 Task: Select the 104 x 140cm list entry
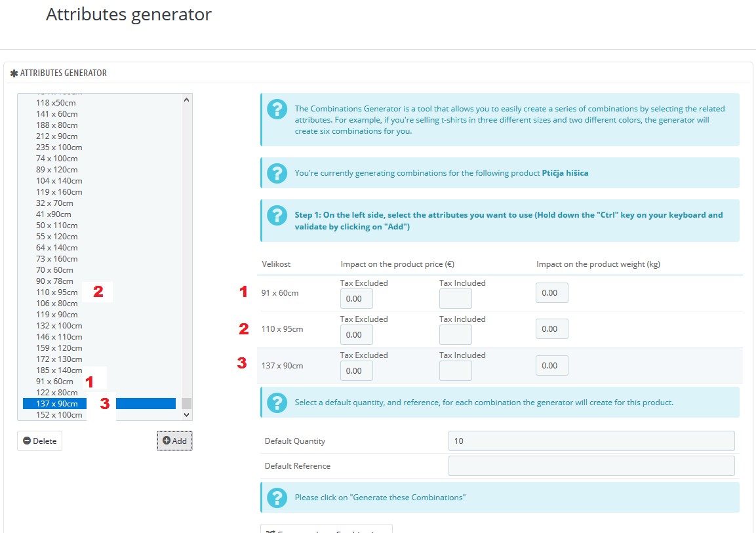pyautogui.click(x=59, y=180)
